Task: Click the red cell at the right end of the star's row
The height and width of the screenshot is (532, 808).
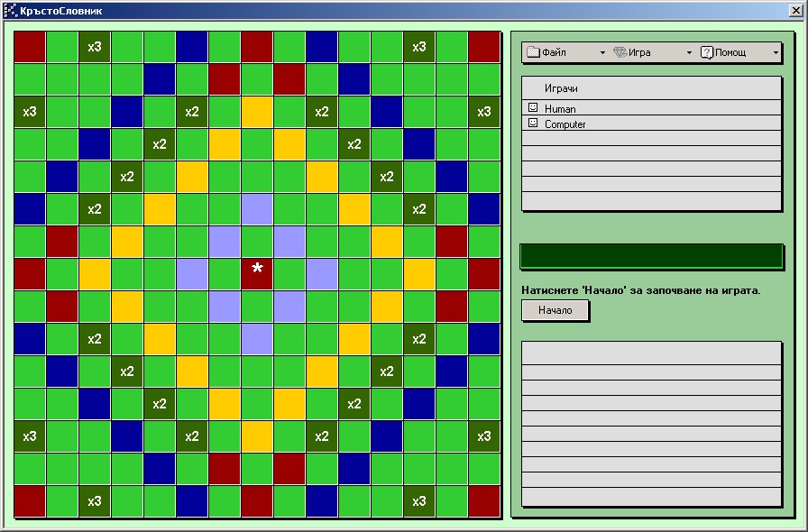Action: click(484, 274)
